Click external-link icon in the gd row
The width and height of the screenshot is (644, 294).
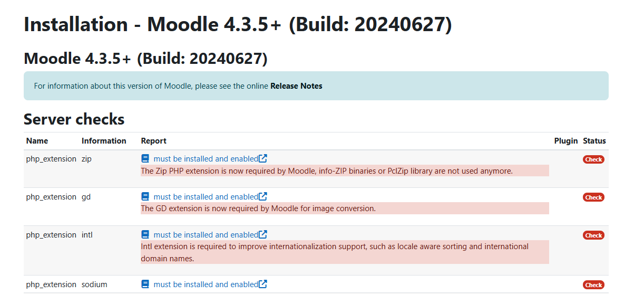(263, 196)
